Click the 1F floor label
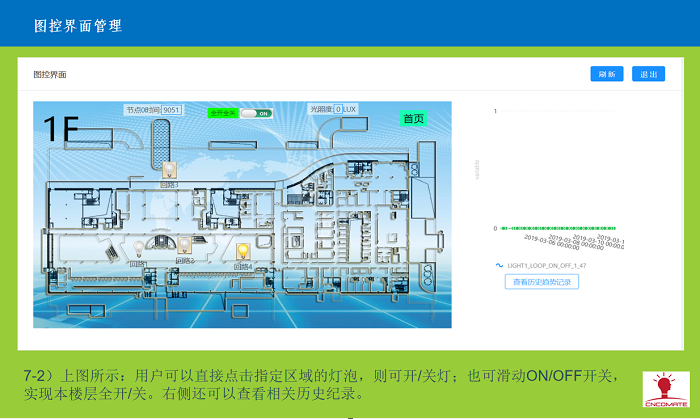 pos(62,128)
